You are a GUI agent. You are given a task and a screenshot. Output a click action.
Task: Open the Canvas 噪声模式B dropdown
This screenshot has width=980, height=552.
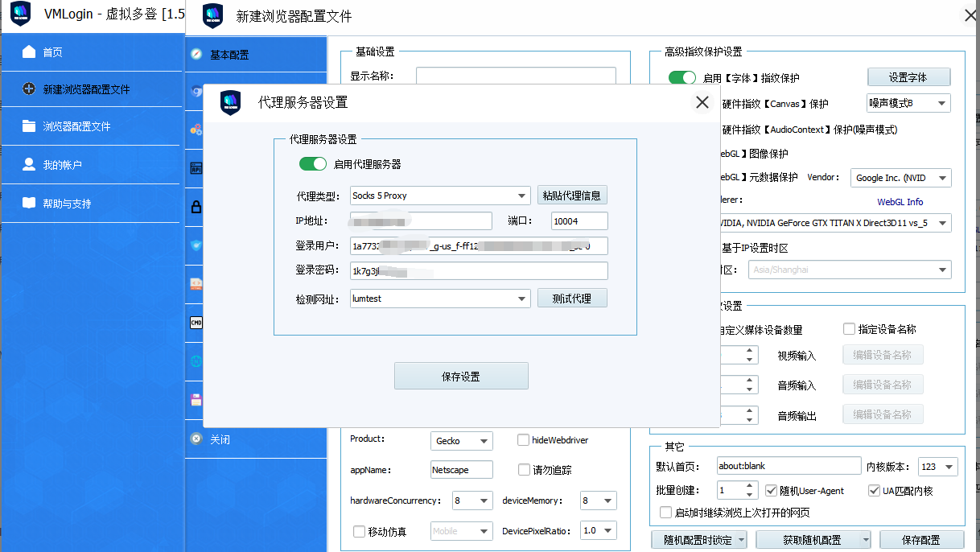908,103
